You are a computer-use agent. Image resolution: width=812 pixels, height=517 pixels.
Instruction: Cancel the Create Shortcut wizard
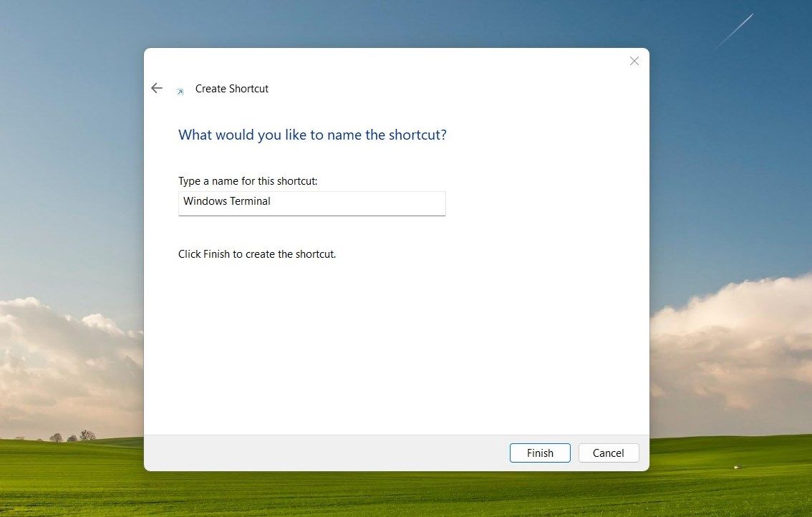click(x=608, y=453)
